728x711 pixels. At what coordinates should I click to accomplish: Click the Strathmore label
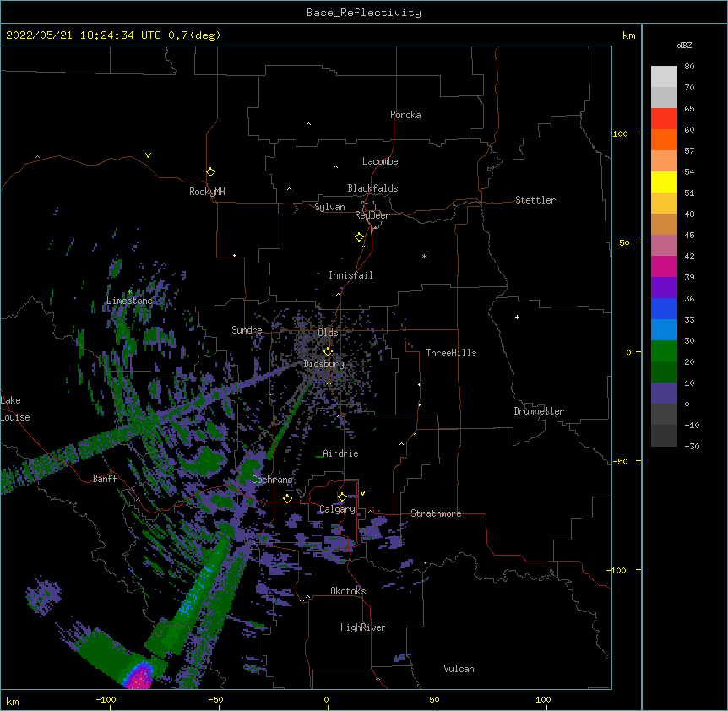tap(436, 513)
